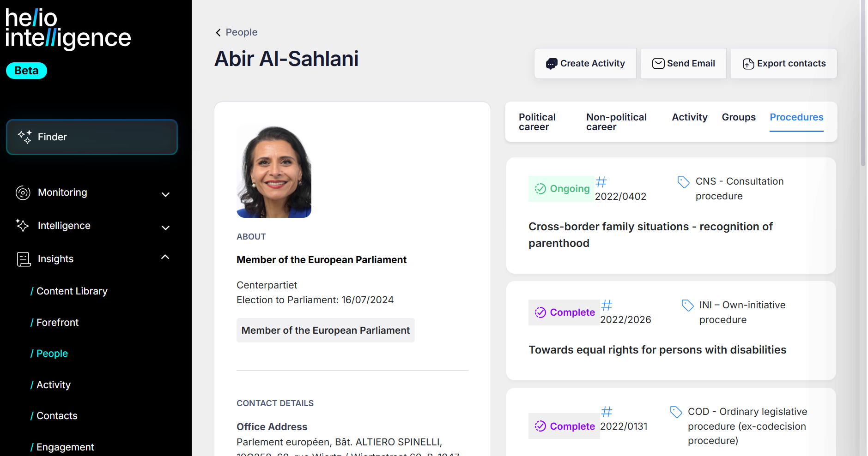Click the Ongoing status badge

561,189
